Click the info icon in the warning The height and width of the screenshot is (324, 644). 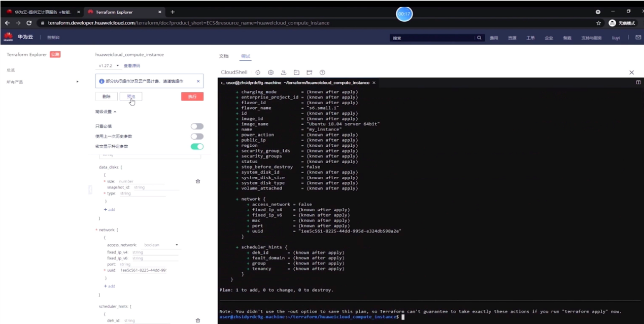coord(101,81)
